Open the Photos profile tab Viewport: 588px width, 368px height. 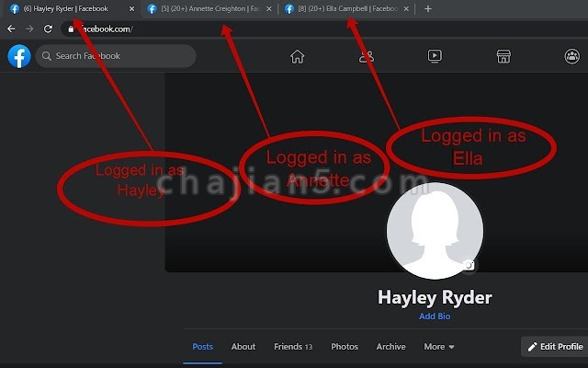tap(345, 347)
